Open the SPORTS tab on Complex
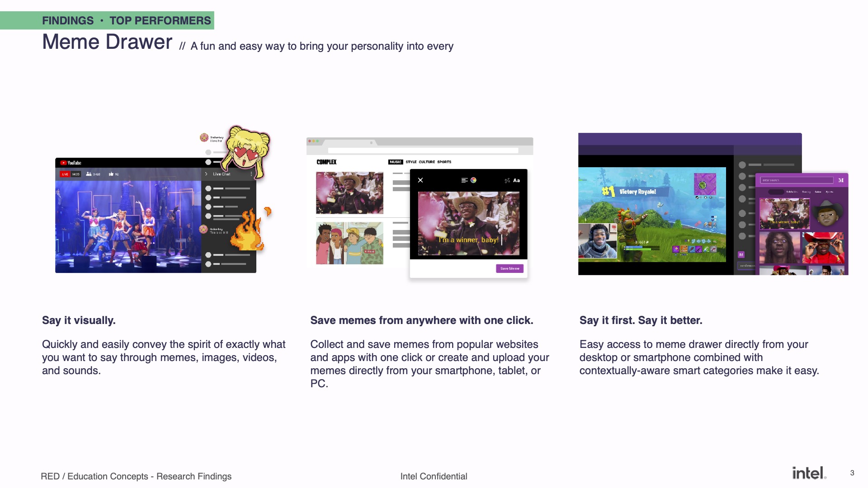868x488 pixels. (444, 162)
